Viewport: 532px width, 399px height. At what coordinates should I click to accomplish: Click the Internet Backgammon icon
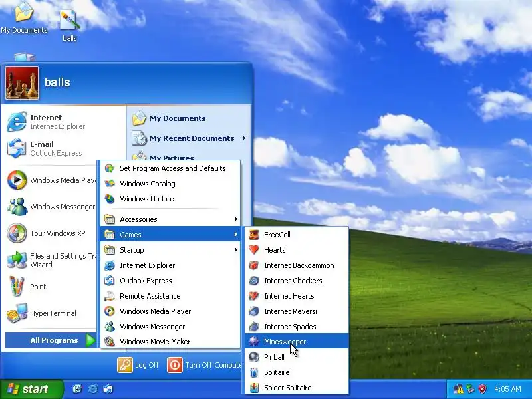pos(254,265)
